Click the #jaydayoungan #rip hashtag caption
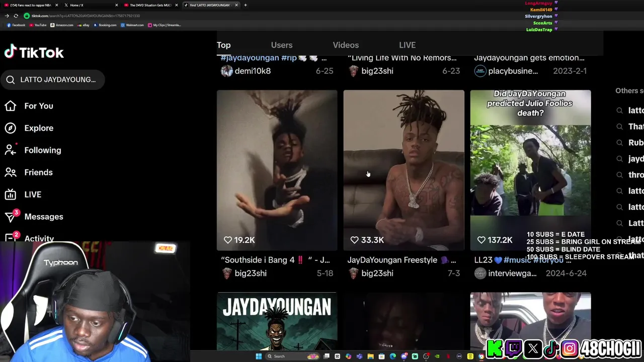 coord(273,58)
